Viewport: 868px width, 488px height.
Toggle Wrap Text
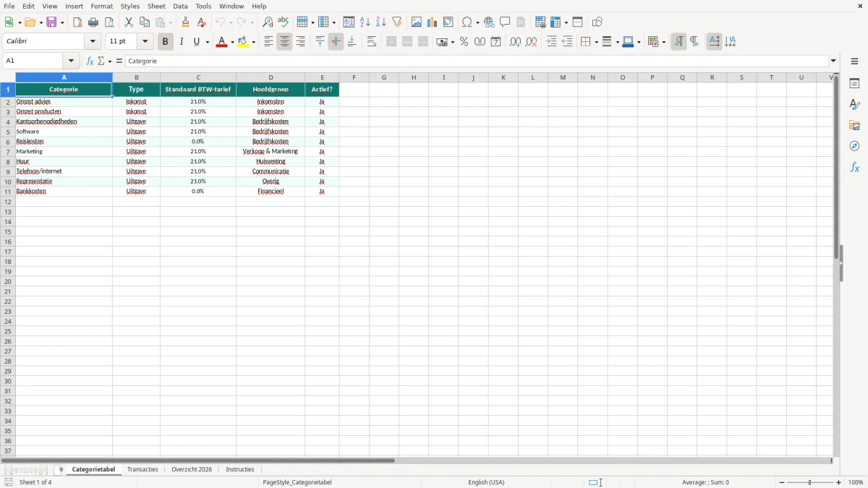click(x=372, y=42)
